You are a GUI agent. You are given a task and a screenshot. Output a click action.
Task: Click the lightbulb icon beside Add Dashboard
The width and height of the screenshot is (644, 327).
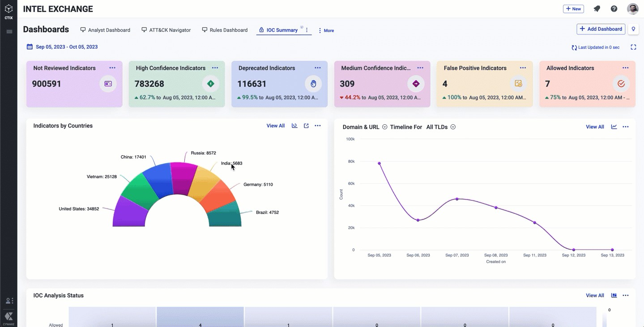point(633,29)
